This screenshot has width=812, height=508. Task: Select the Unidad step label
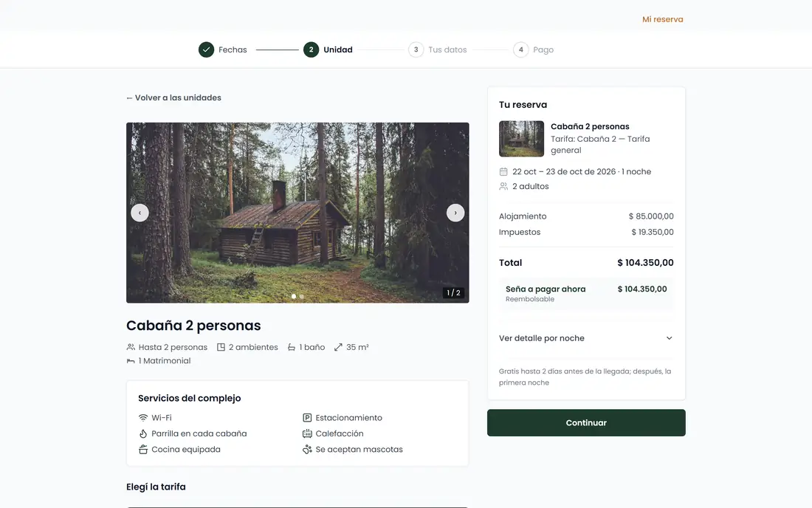(337, 49)
